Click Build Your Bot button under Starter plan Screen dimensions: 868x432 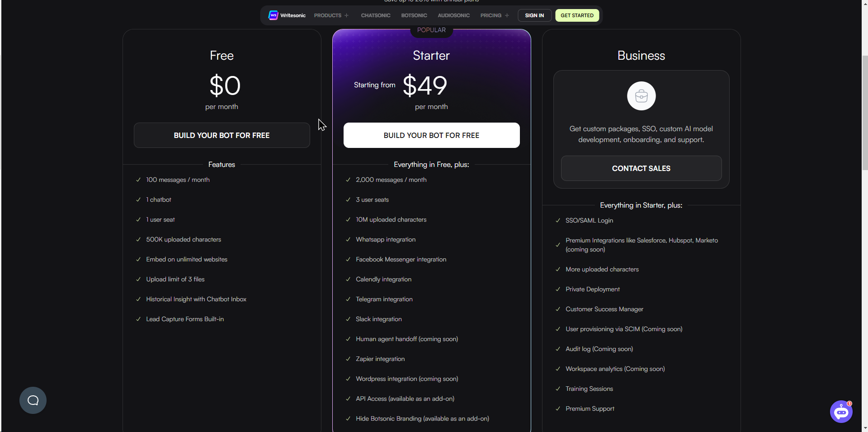pos(431,135)
